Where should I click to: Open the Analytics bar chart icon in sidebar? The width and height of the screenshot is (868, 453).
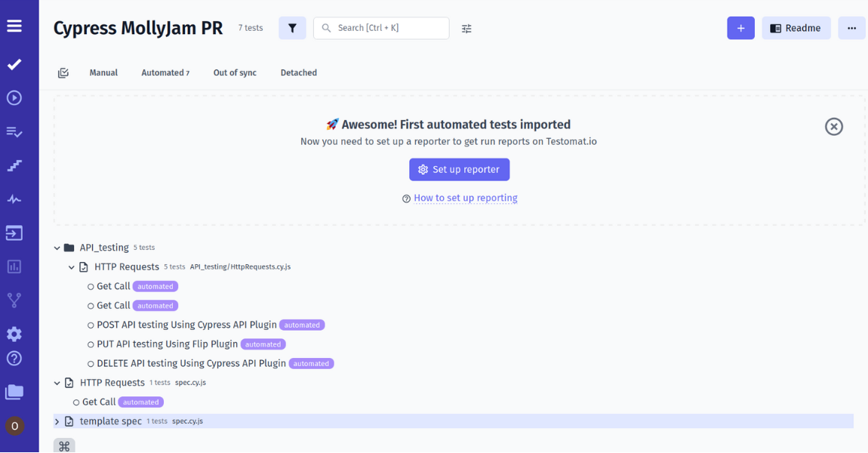tap(14, 267)
